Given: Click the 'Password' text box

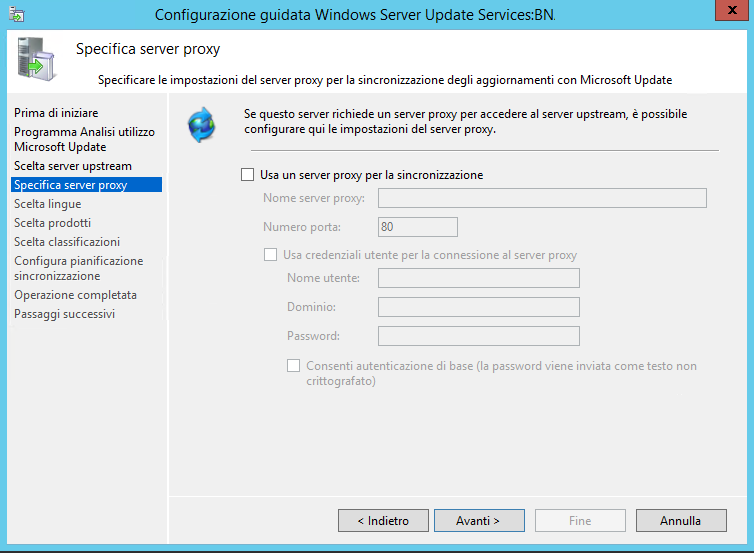Looking at the screenshot, I should coord(478,336).
